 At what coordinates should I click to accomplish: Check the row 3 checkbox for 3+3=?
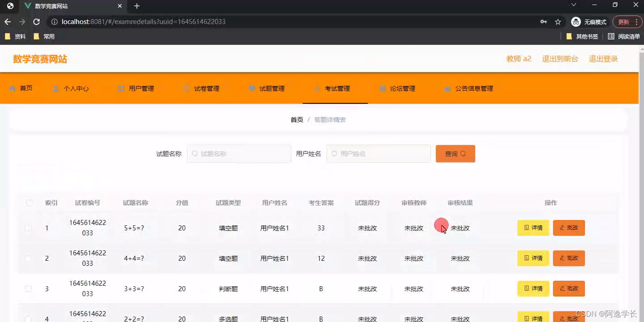(x=28, y=289)
